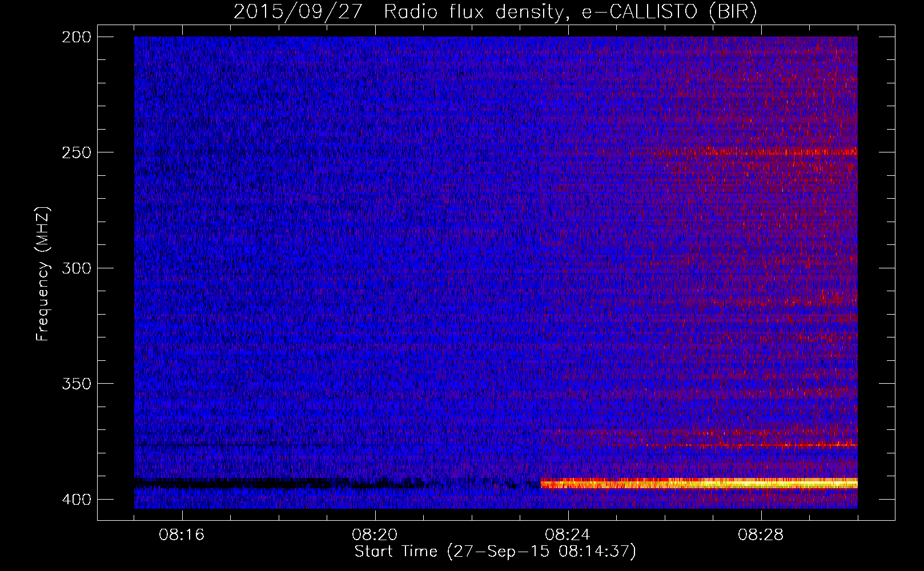
Task: Click the 350 frequency tick label
Action: [76, 383]
